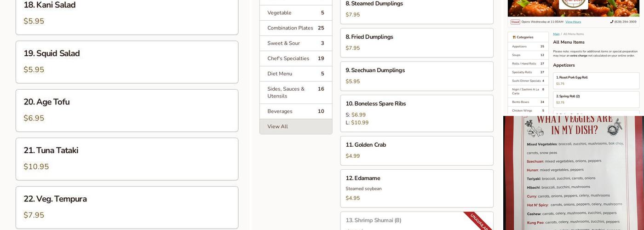Select the 21. Tuna Tataki menu item
Image resolution: width=644 pixels, height=230 pixels.
tap(127, 159)
